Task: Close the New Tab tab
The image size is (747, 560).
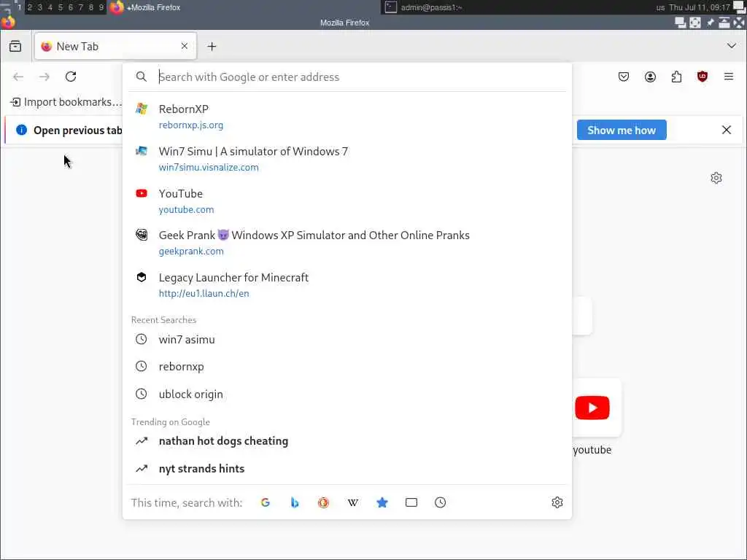Action: tap(185, 46)
